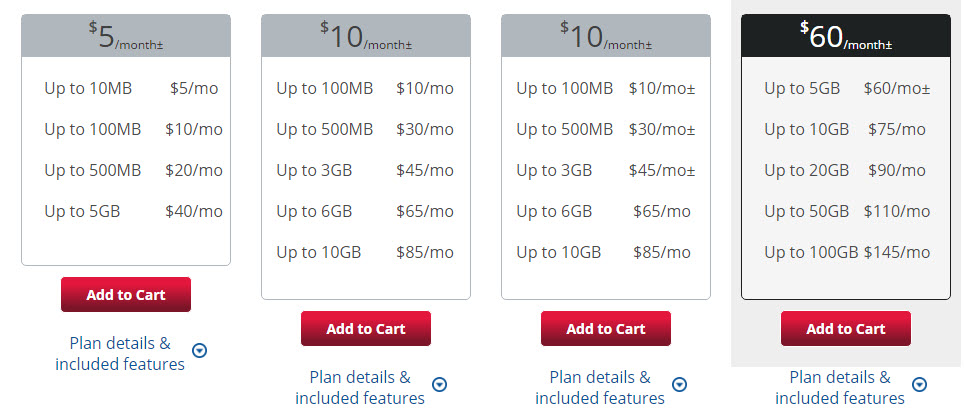Add the $60/month plan to cart
This screenshot has width=964, height=419.
pos(846,329)
